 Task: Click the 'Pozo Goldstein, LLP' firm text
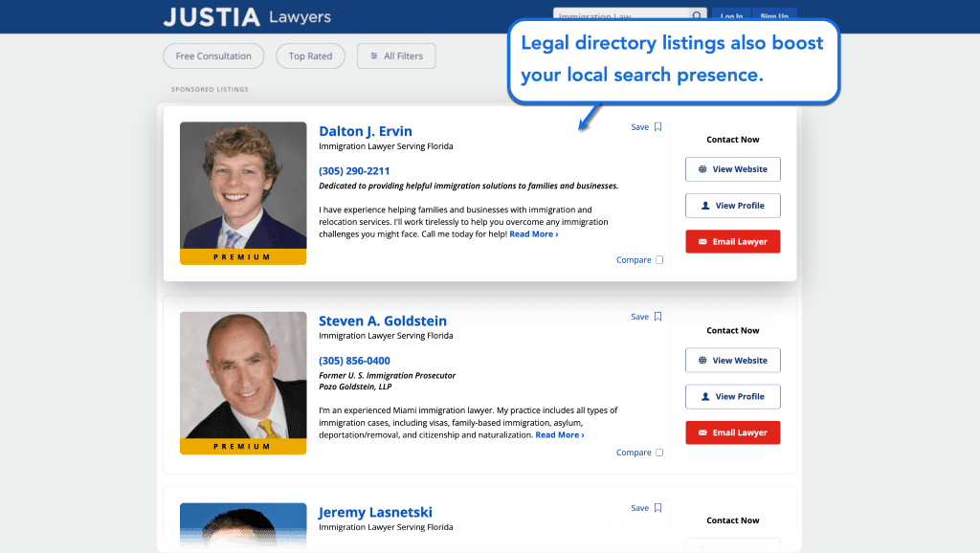355,387
